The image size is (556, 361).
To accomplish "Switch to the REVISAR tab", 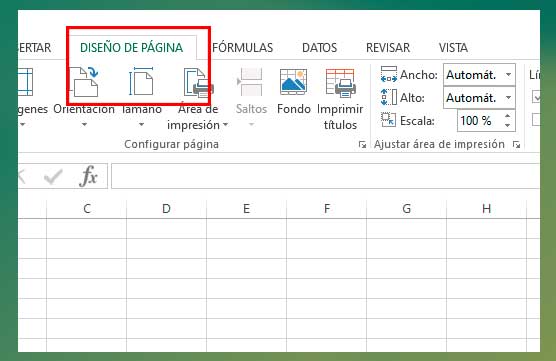I will pos(388,48).
